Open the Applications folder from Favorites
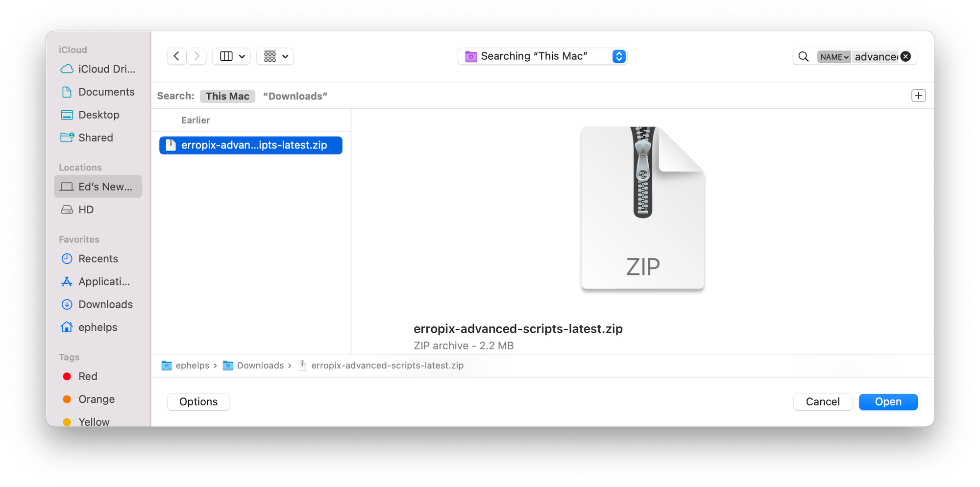 click(x=98, y=282)
